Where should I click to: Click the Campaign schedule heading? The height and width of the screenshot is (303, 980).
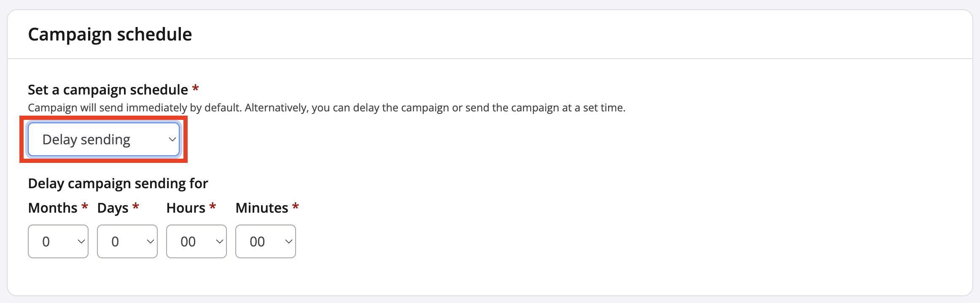(110, 34)
